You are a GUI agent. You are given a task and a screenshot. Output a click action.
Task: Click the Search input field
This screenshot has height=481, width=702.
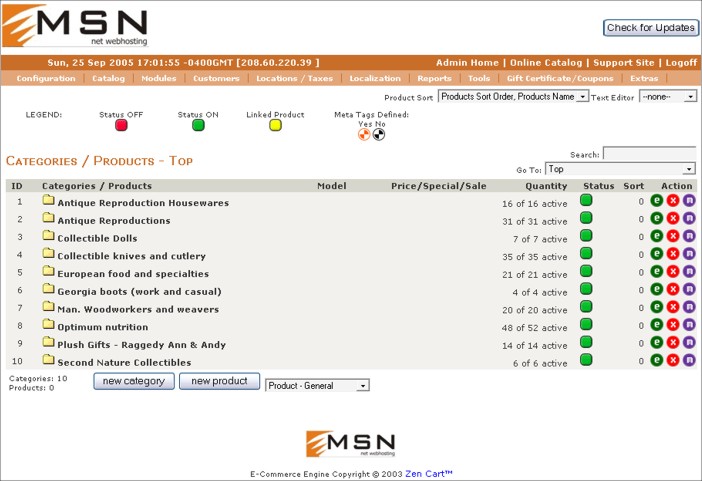649,154
